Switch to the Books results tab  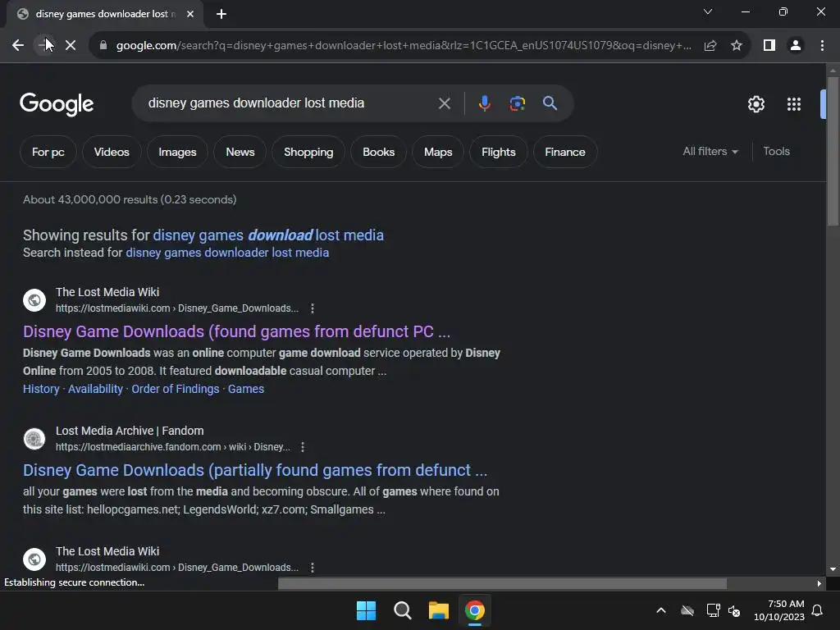tap(379, 152)
